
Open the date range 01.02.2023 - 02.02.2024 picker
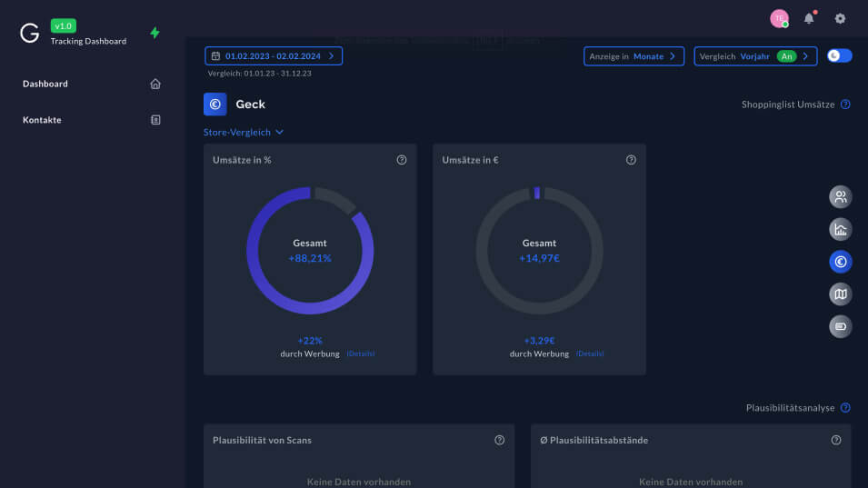(x=274, y=55)
